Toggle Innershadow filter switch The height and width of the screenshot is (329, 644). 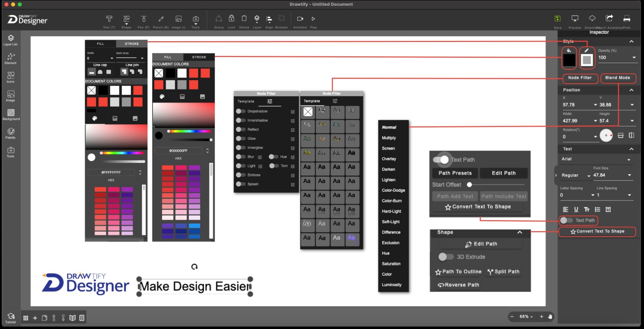click(x=240, y=120)
